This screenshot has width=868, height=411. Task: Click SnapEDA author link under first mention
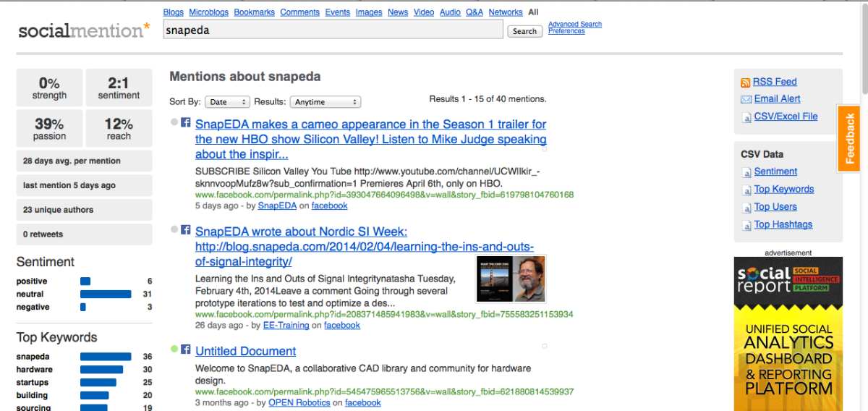coord(277,205)
